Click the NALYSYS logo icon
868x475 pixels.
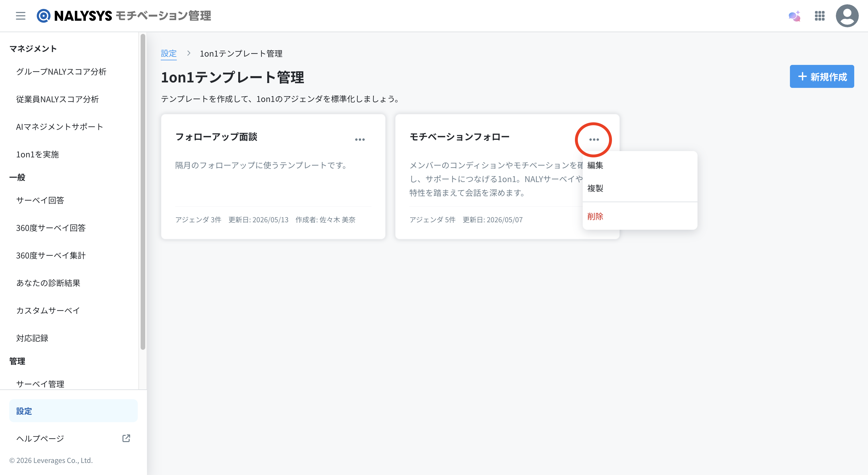click(43, 16)
